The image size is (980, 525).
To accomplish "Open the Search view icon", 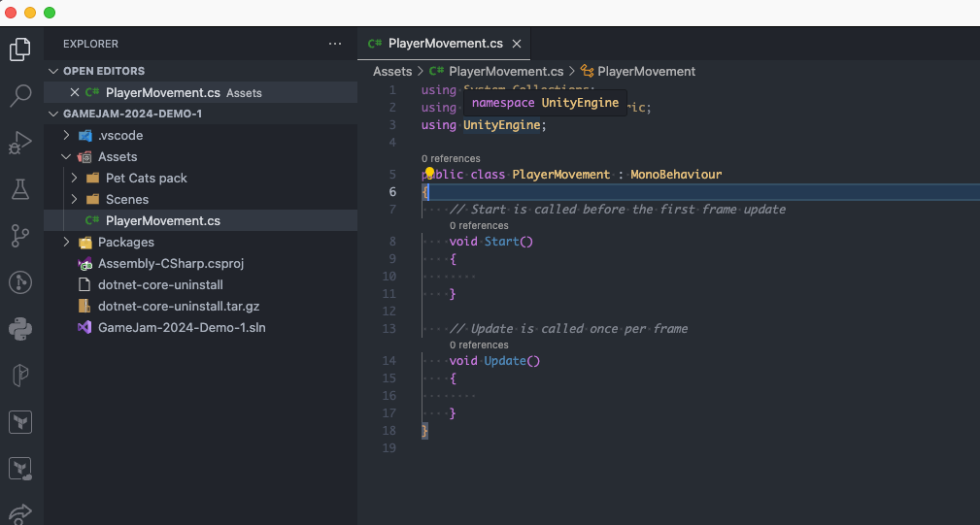I will (21, 95).
